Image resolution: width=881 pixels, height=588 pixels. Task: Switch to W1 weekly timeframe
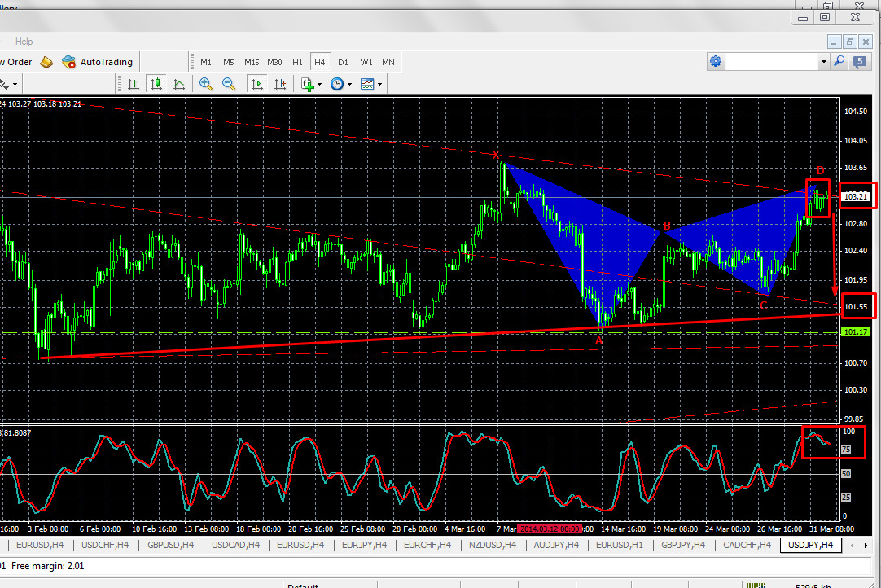pos(366,63)
